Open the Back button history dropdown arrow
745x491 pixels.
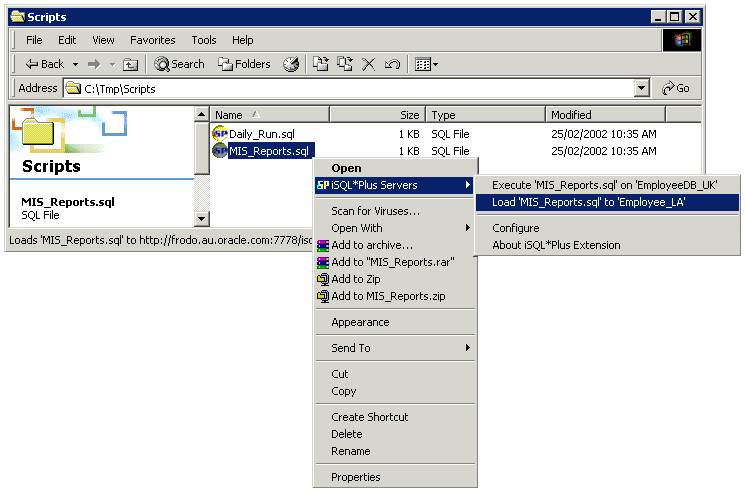74,64
